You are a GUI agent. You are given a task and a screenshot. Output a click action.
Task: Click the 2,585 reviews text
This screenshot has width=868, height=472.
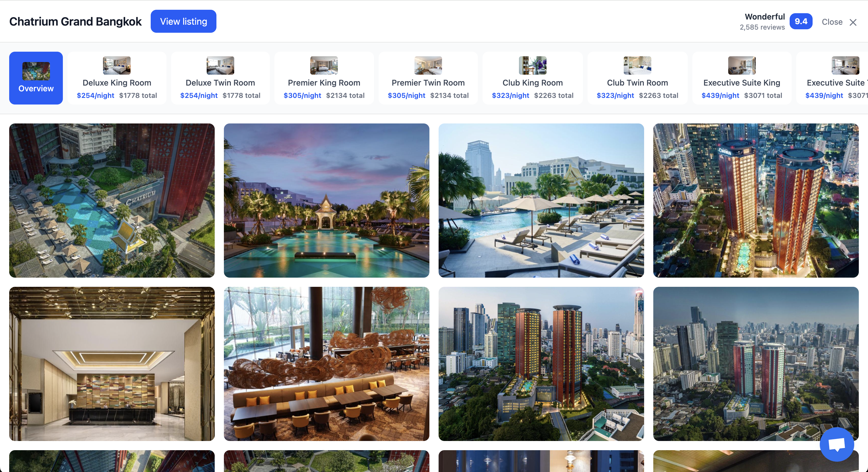coord(762,27)
